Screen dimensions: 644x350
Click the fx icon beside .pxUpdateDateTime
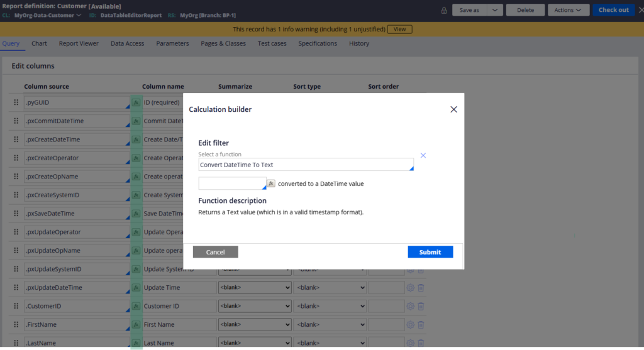[x=136, y=288]
